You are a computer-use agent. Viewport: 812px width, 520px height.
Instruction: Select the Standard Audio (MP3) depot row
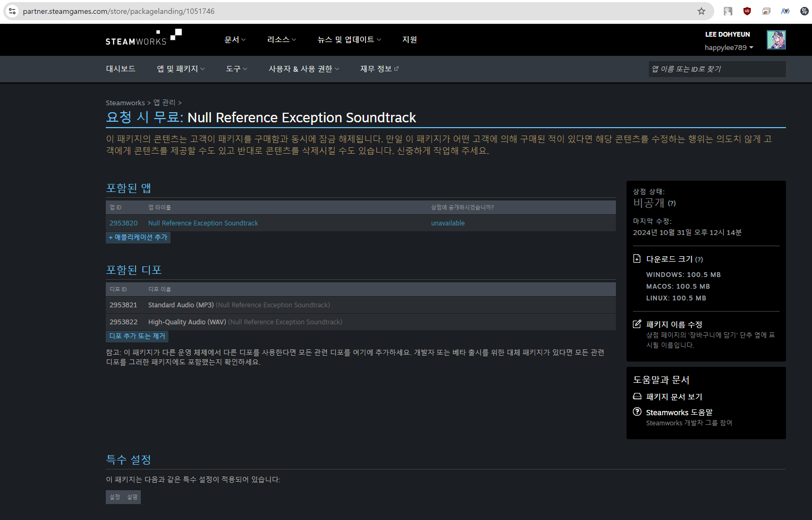click(x=361, y=305)
